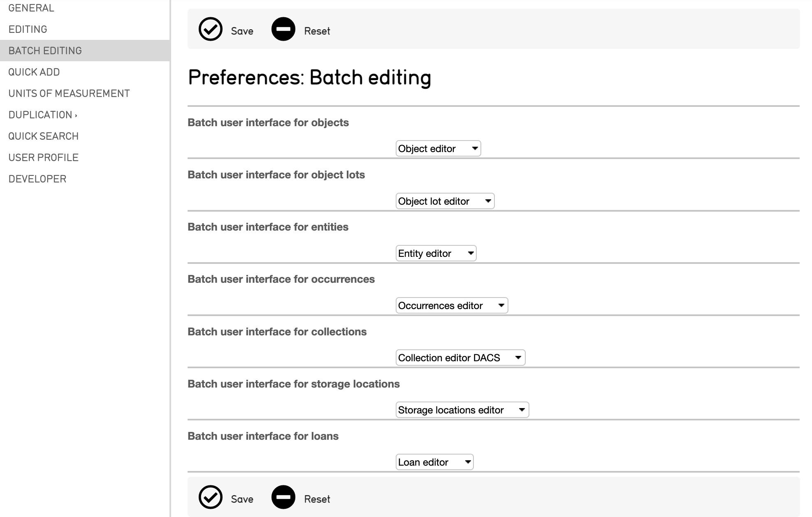
Task: Open the Occurrences editor dropdown
Action: click(x=452, y=305)
